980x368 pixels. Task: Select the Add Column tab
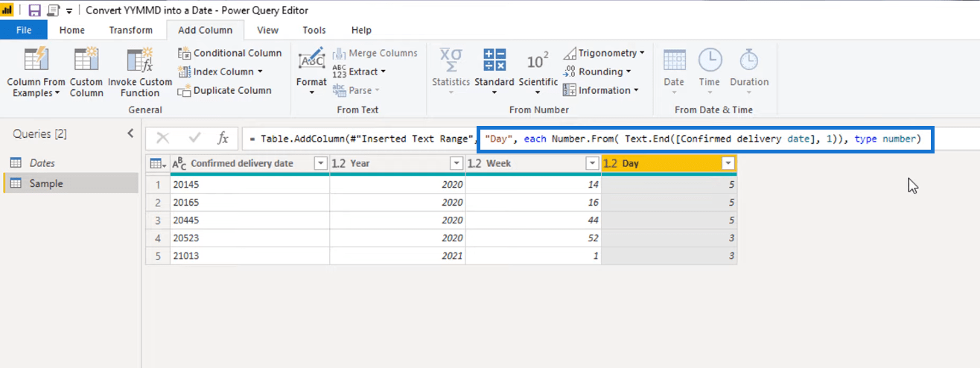click(x=205, y=30)
